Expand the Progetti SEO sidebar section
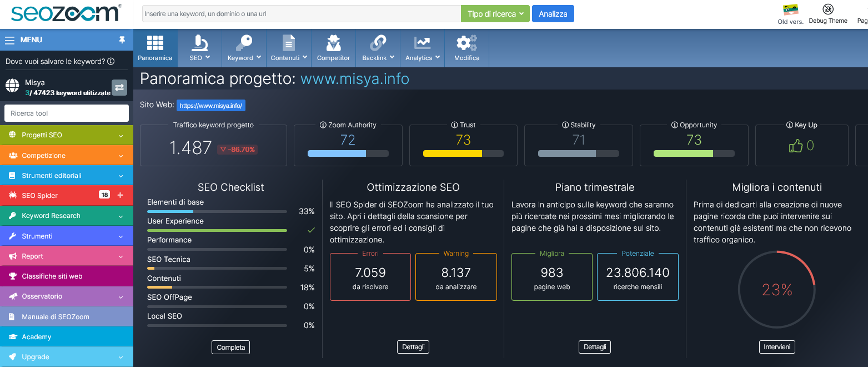The width and height of the screenshot is (868, 367). coord(67,135)
